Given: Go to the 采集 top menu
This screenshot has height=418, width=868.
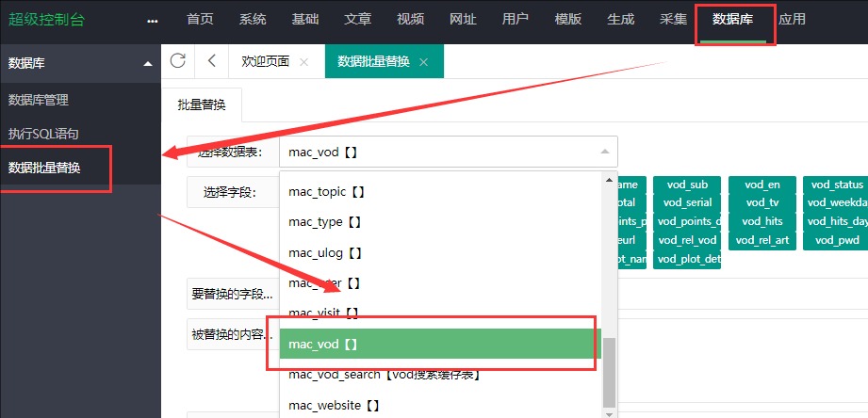Looking at the screenshot, I should pyautogui.click(x=674, y=20).
